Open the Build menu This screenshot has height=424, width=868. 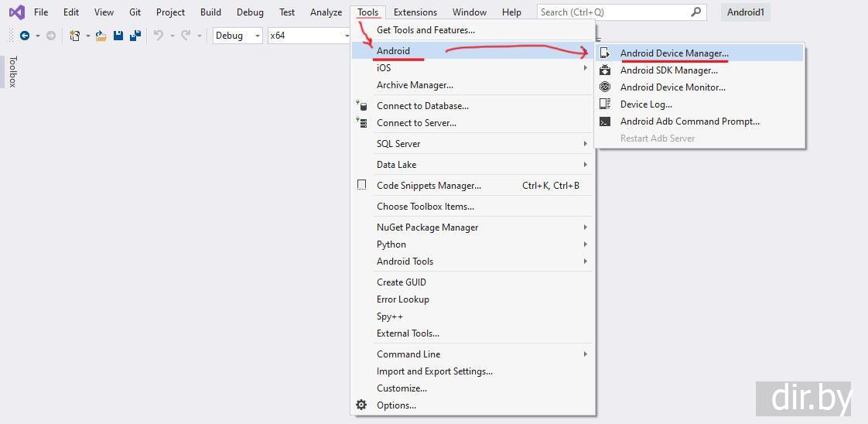(211, 12)
